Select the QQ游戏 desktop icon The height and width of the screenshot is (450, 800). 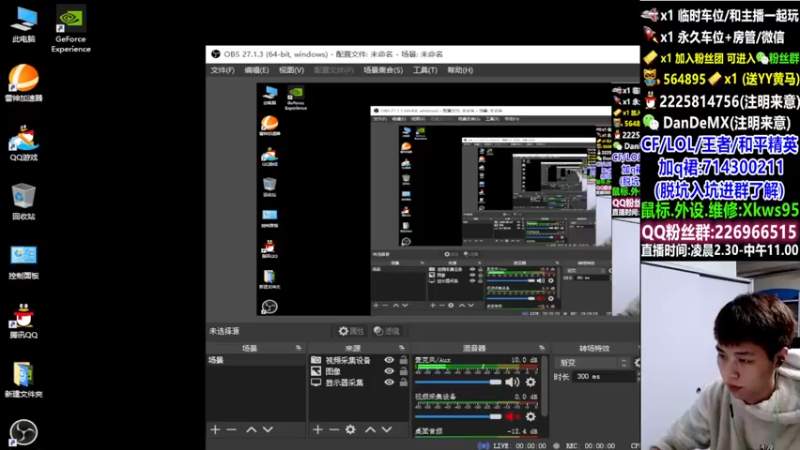tap(23, 143)
